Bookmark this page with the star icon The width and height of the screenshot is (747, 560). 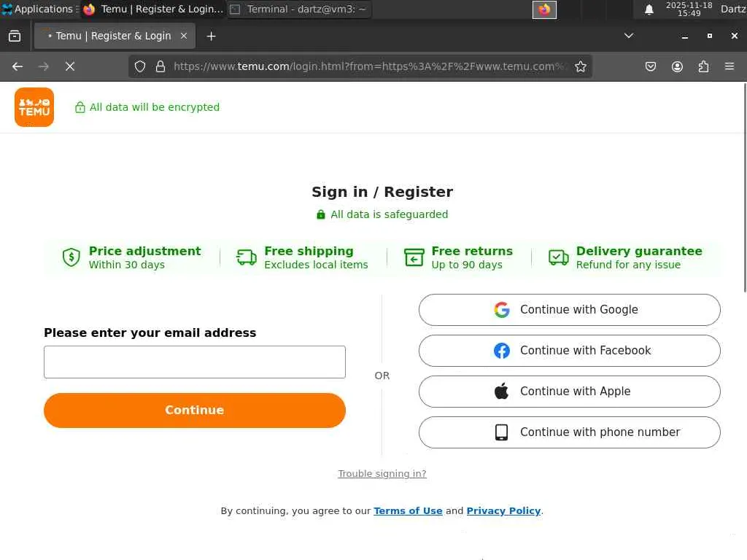pos(581,66)
